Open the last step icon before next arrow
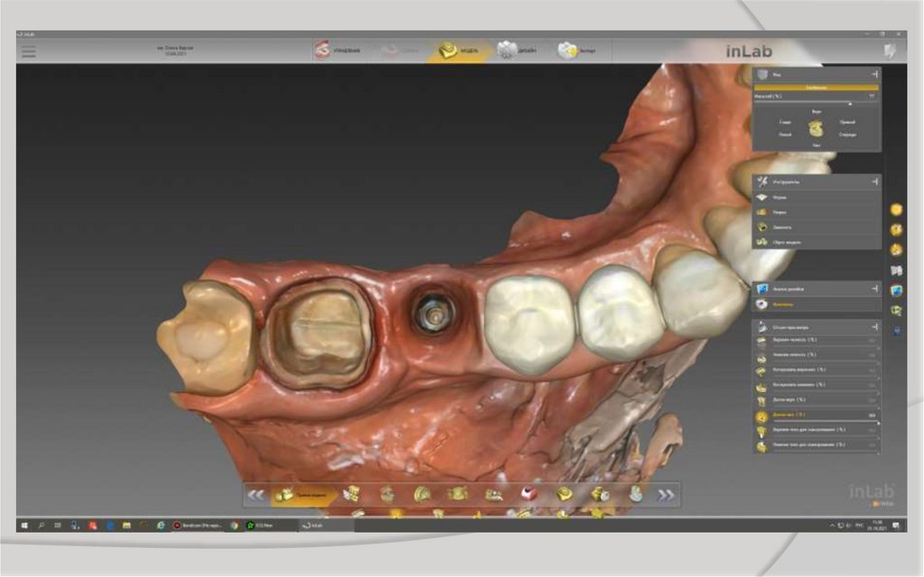The width and height of the screenshot is (924, 577). click(634, 494)
